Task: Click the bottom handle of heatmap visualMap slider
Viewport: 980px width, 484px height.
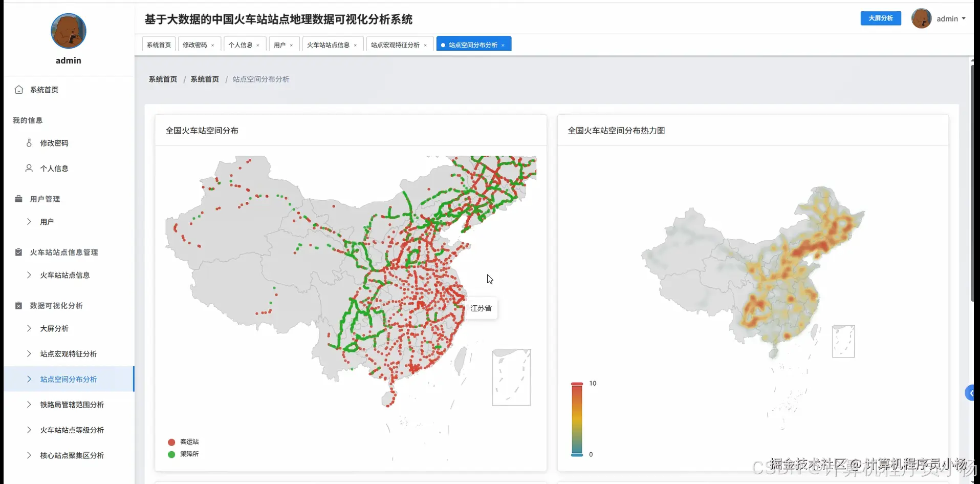Action: [577, 454]
